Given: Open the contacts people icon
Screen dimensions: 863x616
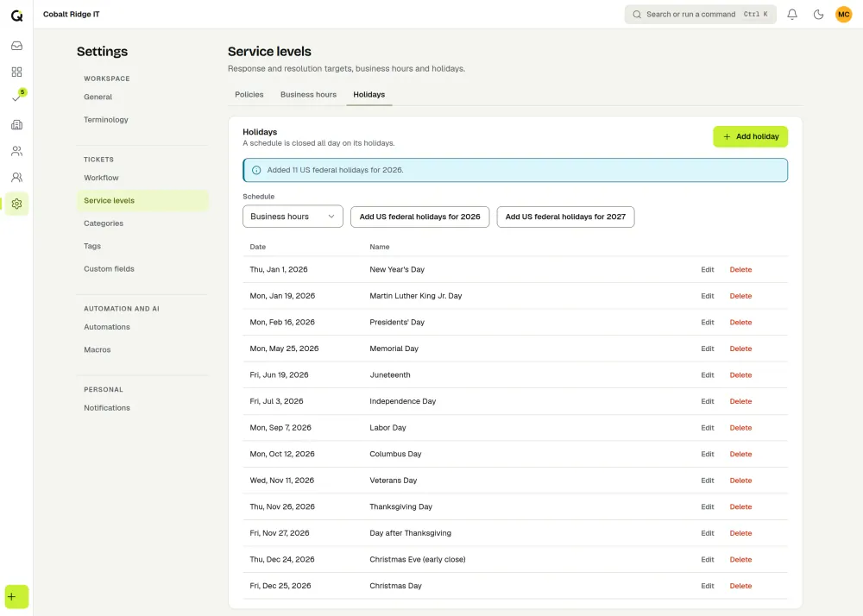Looking at the screenshot, I should 16,151.
